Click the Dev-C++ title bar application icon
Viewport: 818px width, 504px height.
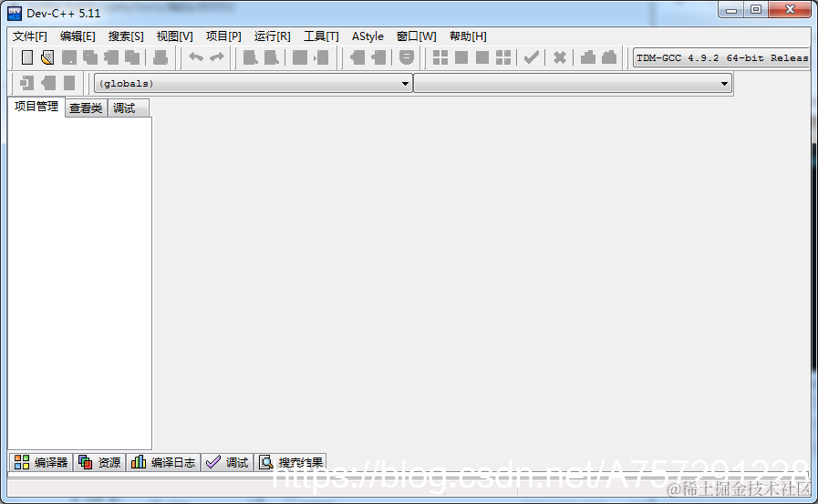click(x=15, y=14)
